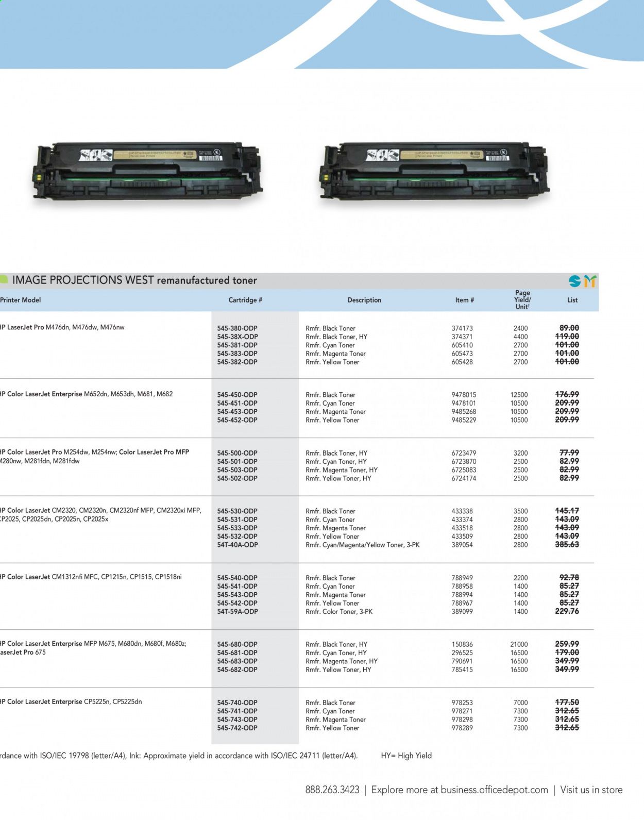644x820 pixels.
Task: Click the struck-through price 385.63
Action: pyautogui.click(x=567, y=544)
